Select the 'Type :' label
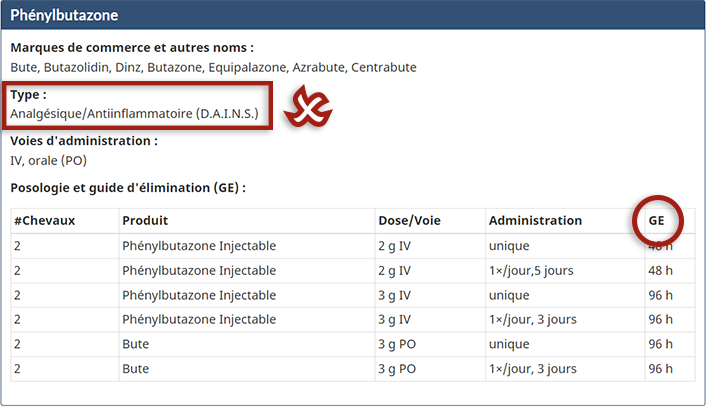 click(x=28, y=95)
